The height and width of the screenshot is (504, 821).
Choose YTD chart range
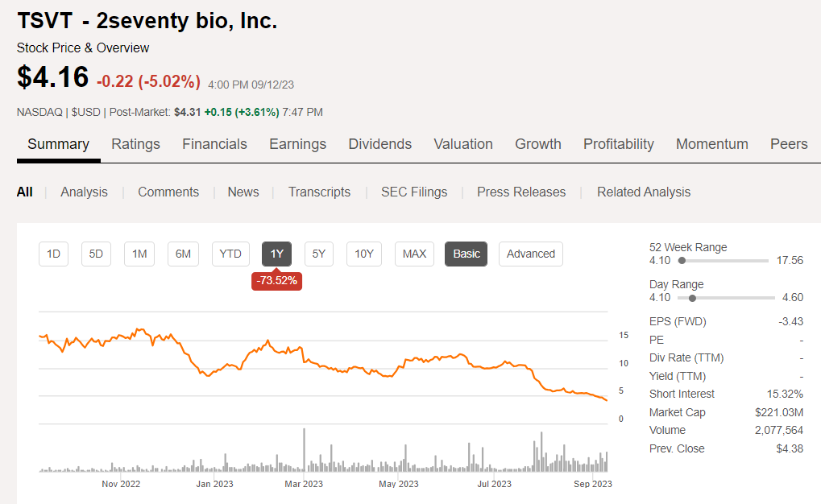click(230, 254)
